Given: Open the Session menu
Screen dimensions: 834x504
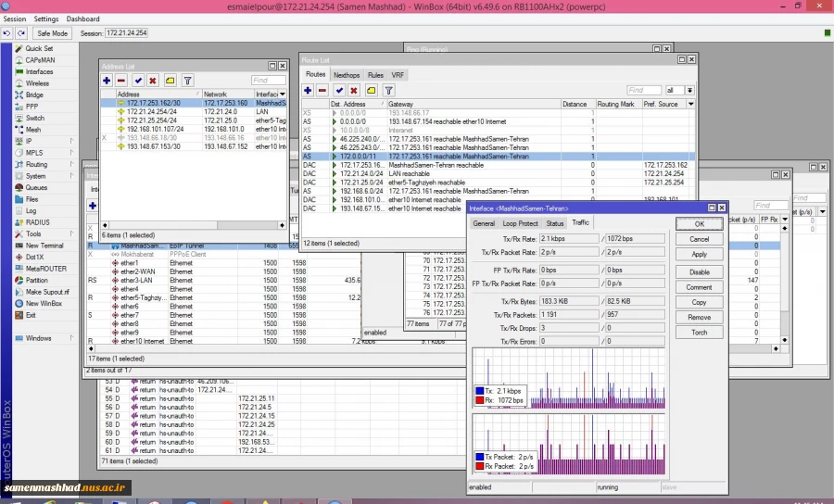Looking at the screenshot, I should (14, 19).
